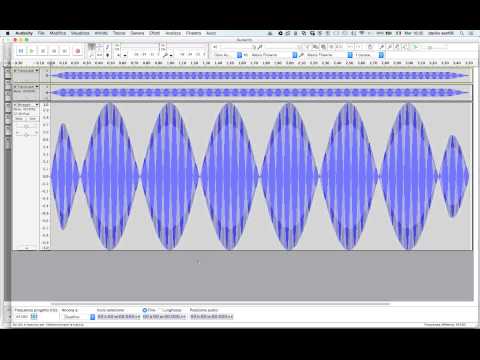
Task: Click the horizontal scrollbar below tracks
Action: [x=220, y=304]
